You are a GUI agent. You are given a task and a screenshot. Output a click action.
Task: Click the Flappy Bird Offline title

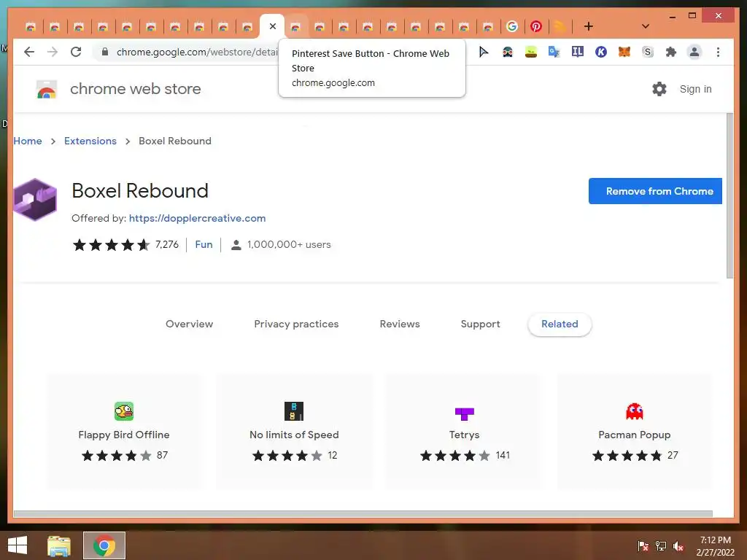[124, 435]
